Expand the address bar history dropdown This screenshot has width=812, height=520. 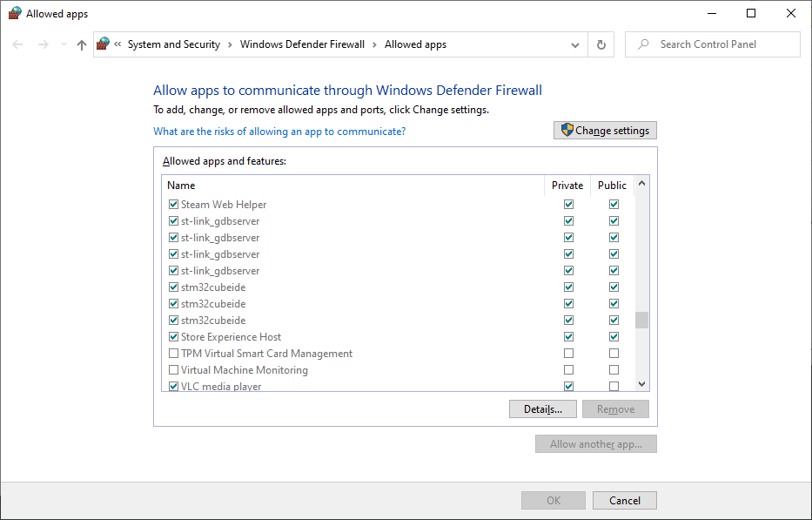[x=574, y=45]
